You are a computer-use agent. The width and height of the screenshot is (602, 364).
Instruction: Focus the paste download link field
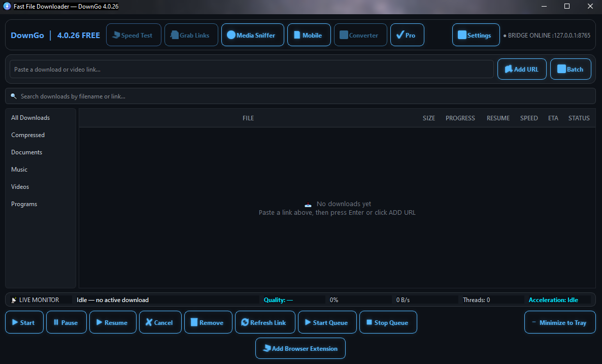point(251,69)
